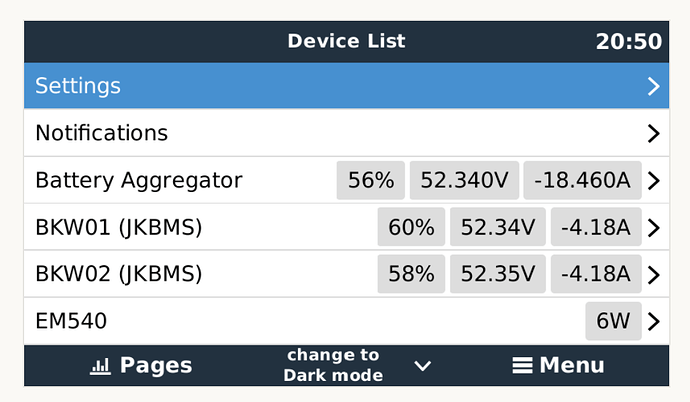Click the Pages button label
The width and height of the screenshot is (690, 402).
coord(156,366)
